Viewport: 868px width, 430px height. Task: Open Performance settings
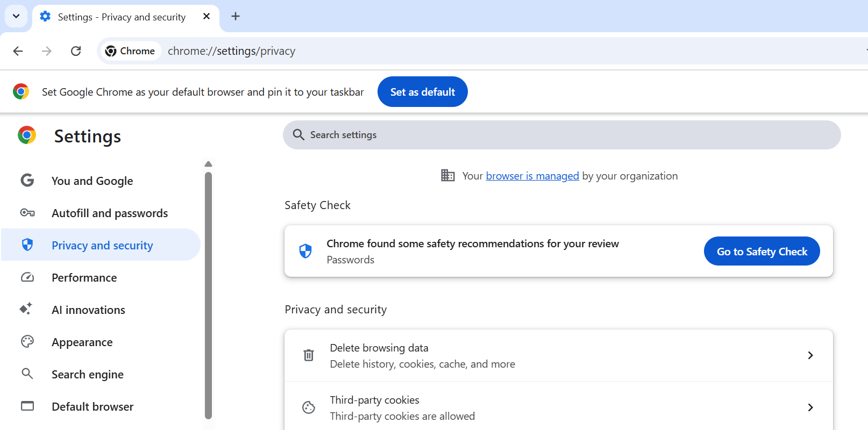click(101, 277)
